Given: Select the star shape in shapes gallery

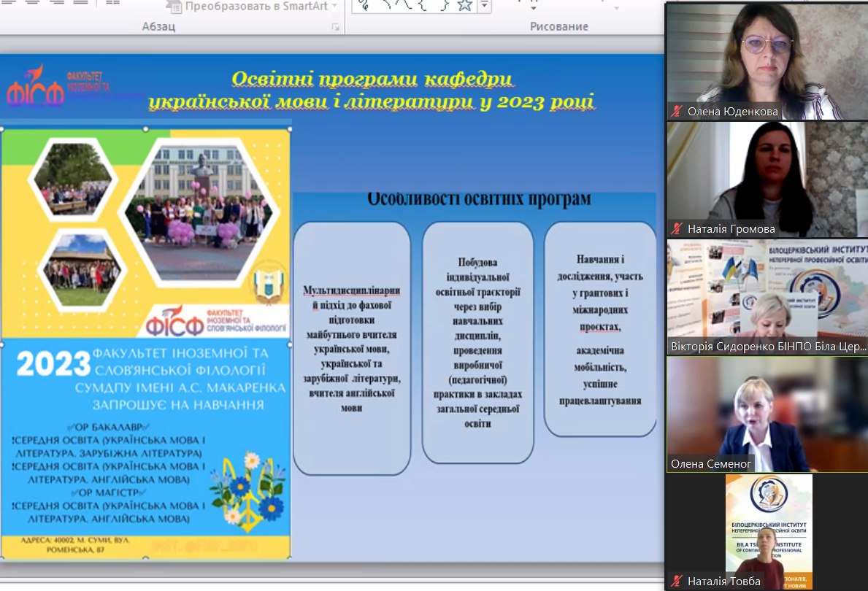Looking at the screenshot, I should pyautogui.click(x=464, y=6).
